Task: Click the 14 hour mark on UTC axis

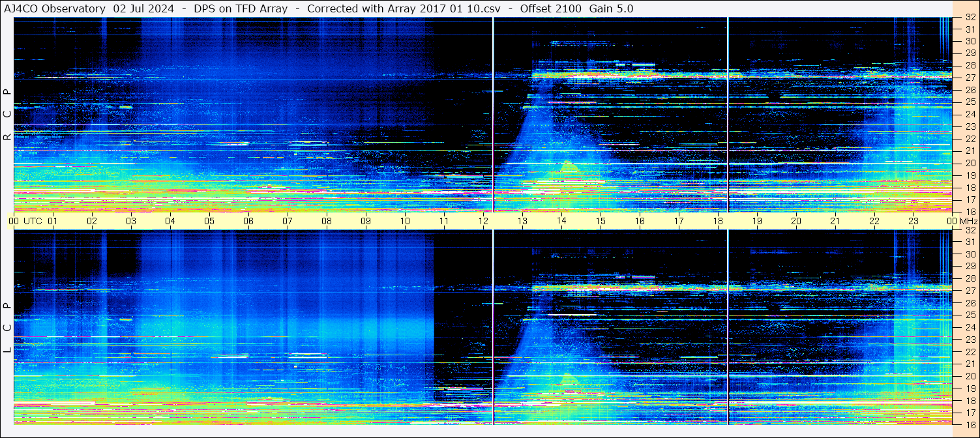Action: pos(561,221)
